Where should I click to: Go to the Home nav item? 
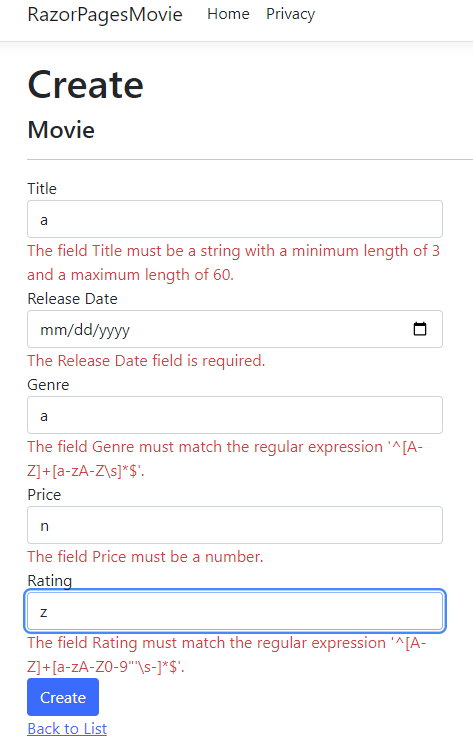coord(228,14)
